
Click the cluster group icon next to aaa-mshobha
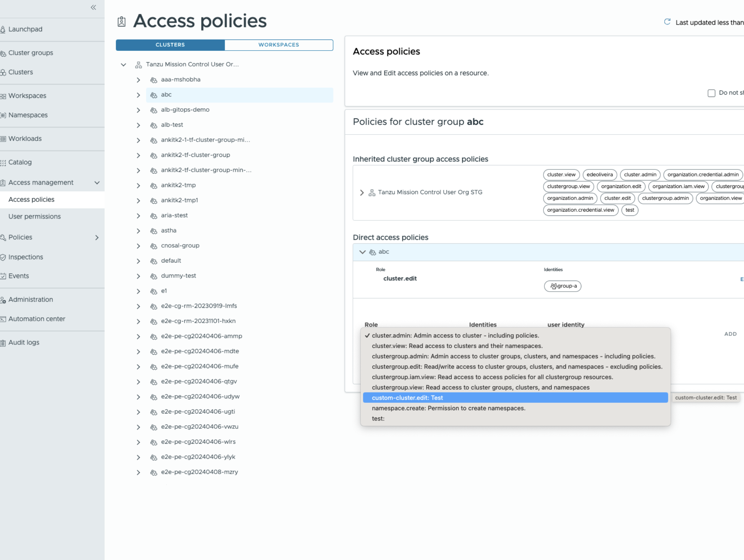[154, 80]
